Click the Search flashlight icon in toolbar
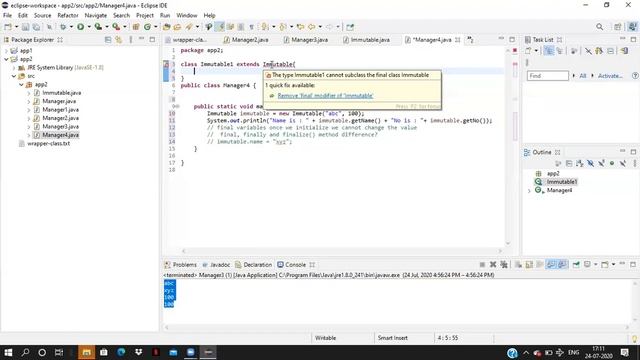Screen dimensions: 640x360 click(x=189, y=27)
